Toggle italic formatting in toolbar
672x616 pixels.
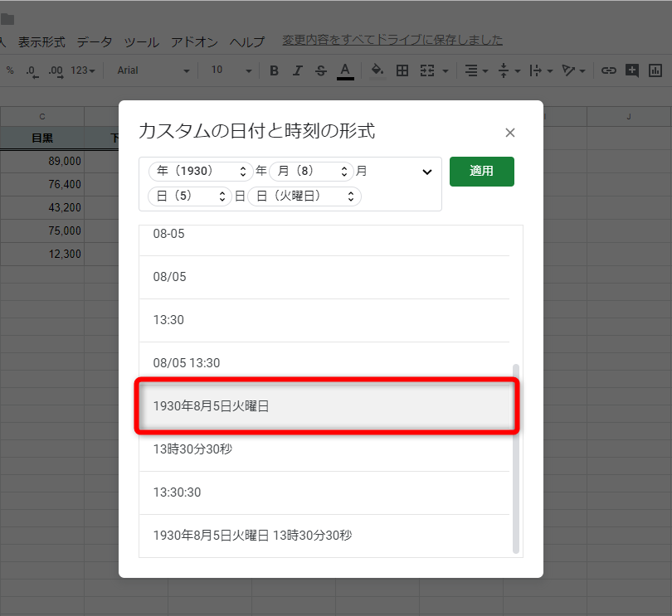[298, 70]
